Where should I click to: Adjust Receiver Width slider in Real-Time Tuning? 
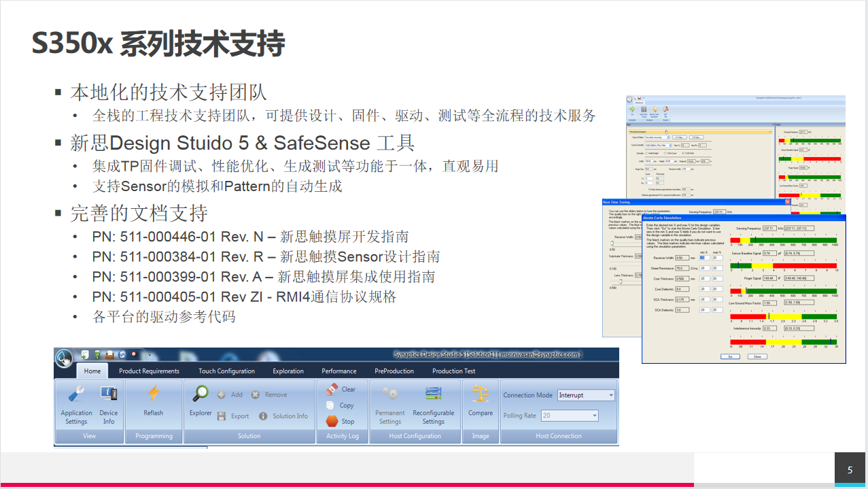612,243
